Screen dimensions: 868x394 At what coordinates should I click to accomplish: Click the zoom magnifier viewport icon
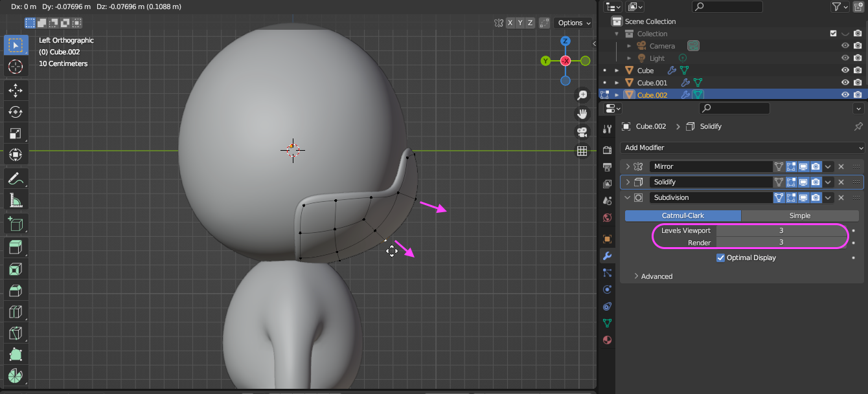(x=582, y=95)
